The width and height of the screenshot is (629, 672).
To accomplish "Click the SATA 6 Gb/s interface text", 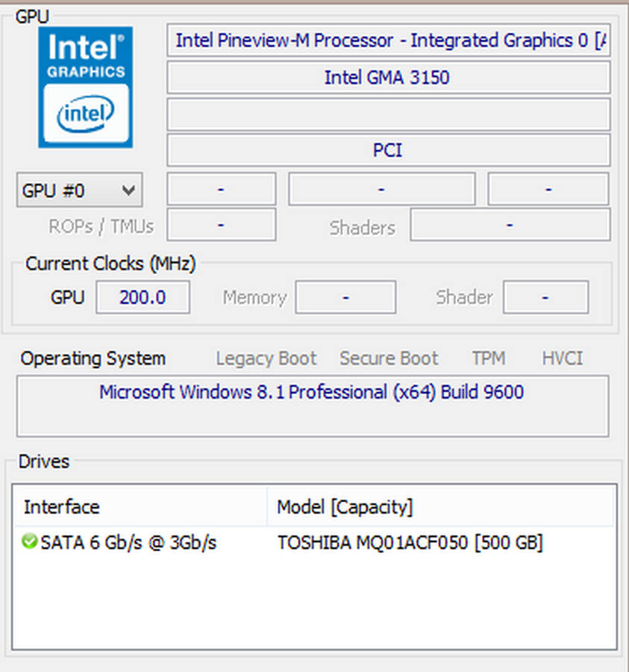I will (x=128, y=543).
